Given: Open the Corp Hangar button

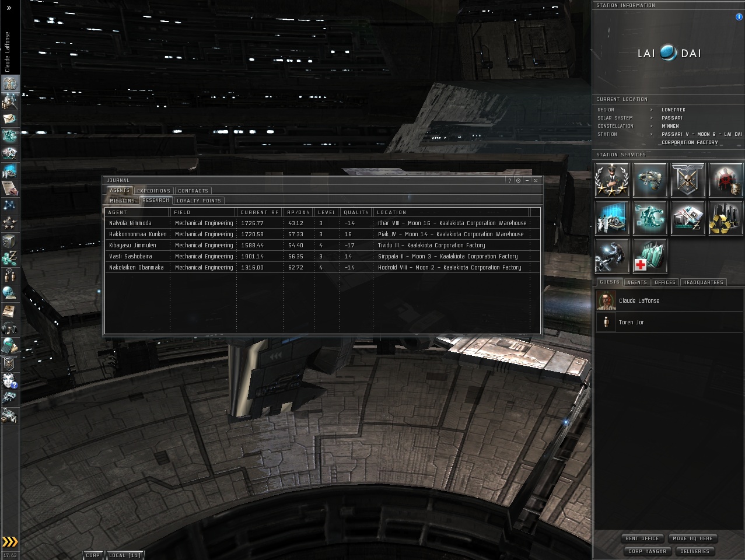Looking at the screenshot, I should [647, 551].
